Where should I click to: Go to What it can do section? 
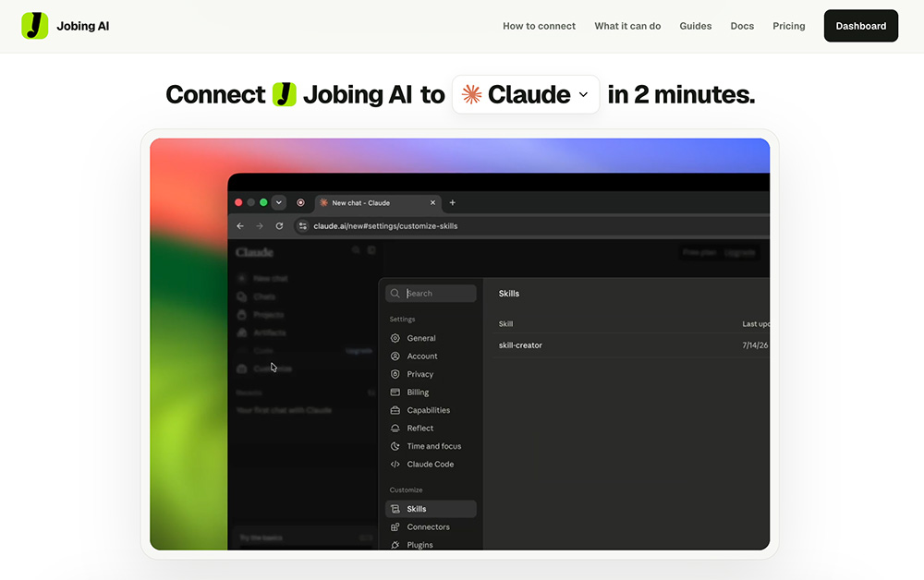pyautogui.click(x=627, y=26)
